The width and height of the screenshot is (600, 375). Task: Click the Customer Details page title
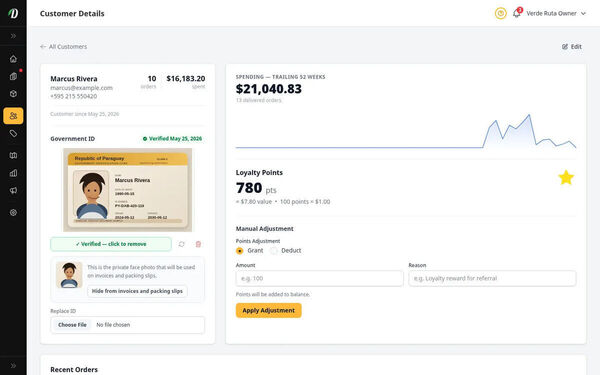point(72,13)
